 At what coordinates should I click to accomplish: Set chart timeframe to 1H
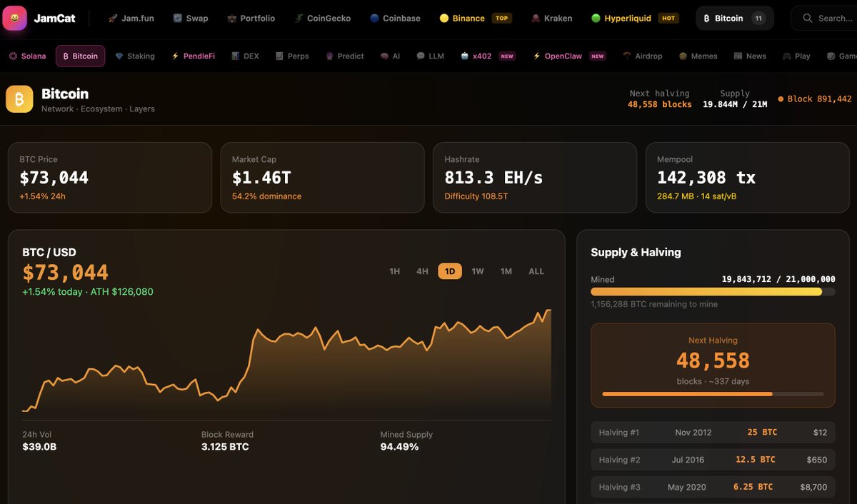pyautogui.click(x=394, y=271)
